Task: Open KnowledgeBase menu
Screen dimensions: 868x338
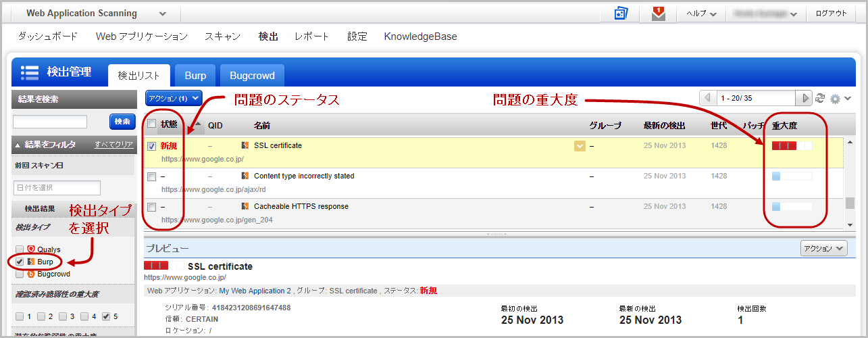Action: tap(421, 37)
